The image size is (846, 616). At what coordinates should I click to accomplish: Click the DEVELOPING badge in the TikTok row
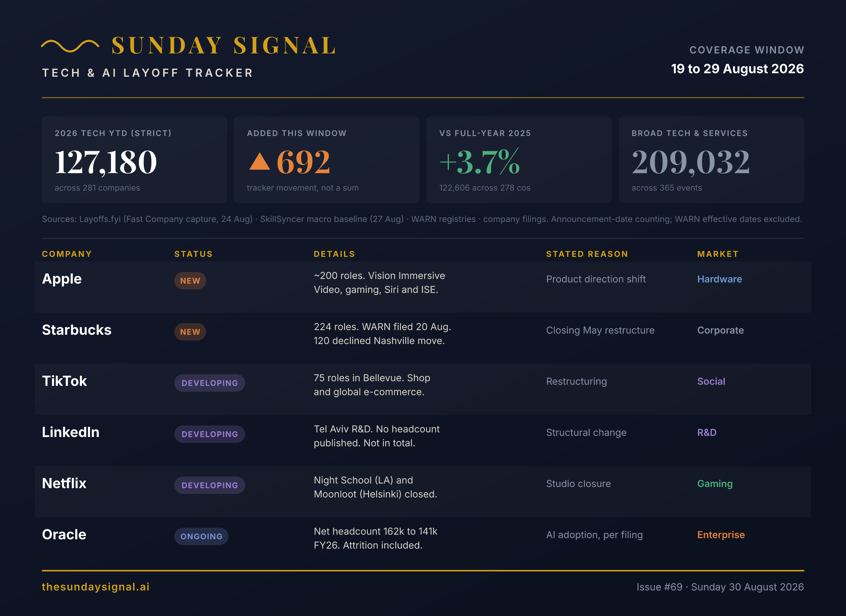pos(210,383)
